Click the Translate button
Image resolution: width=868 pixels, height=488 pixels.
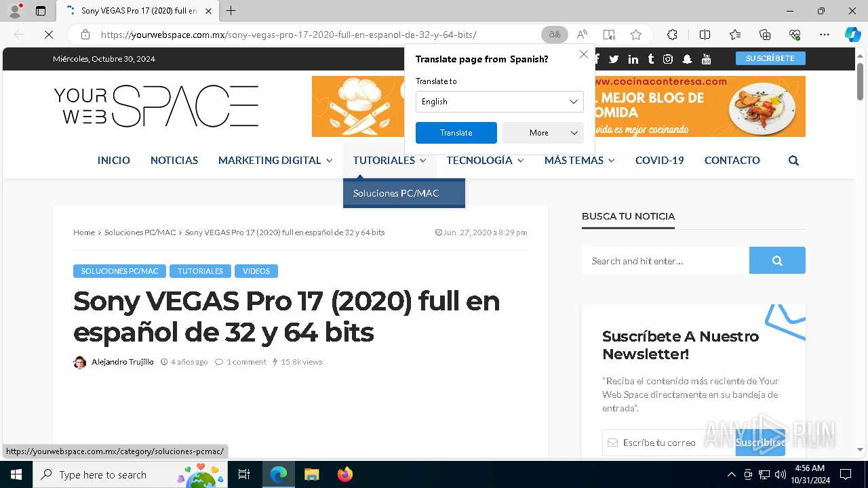coord(456,133)
